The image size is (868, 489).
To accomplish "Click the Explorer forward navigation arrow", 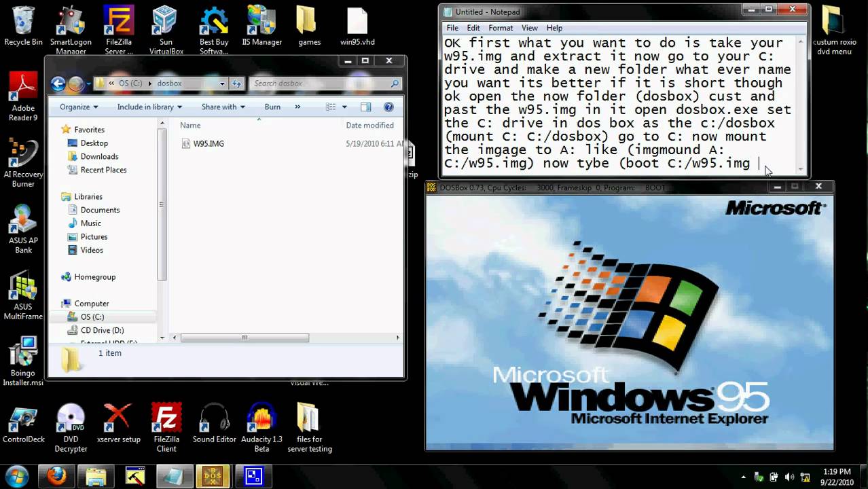I will [x=75, y=84].
